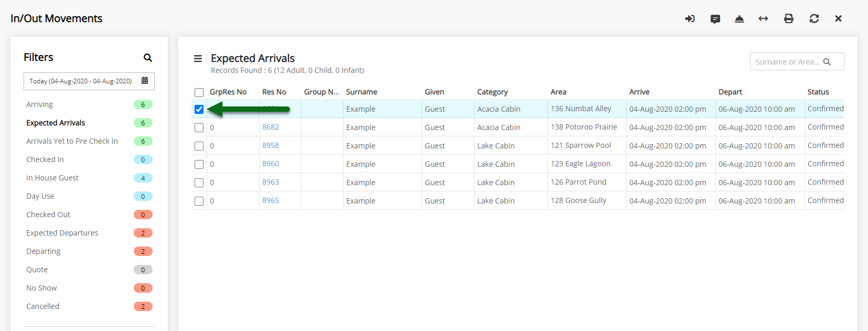
Task: Select the Expected Departures filter
Action: [62, 233]
